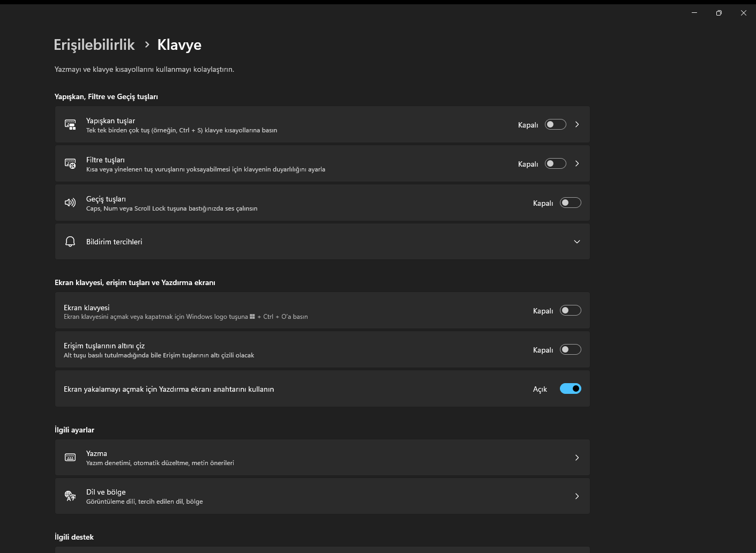
Task: Restore the window with the maximize icon
Action: (719, 13)
